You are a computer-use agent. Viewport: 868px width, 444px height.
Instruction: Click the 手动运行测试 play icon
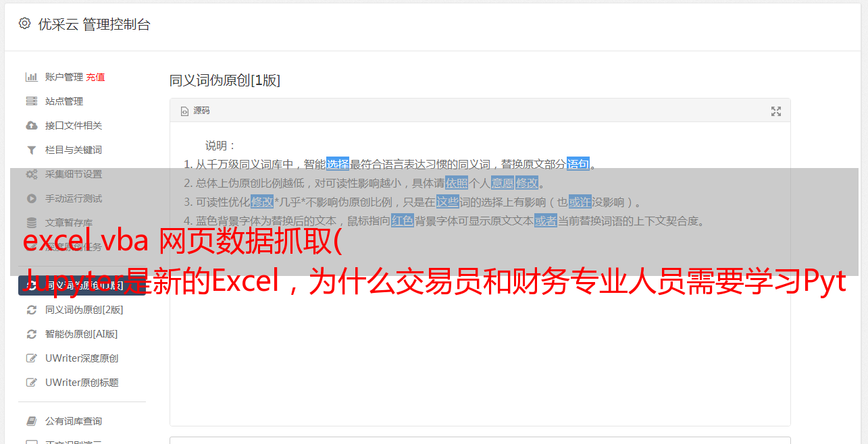31,198
